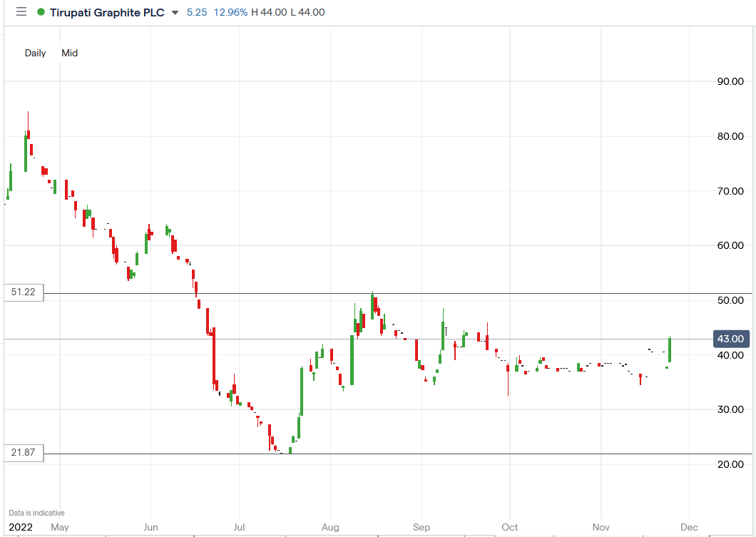Click the 43.00 current price marker
The height and width of the screenshot is (537, 756).
point(731,339)
